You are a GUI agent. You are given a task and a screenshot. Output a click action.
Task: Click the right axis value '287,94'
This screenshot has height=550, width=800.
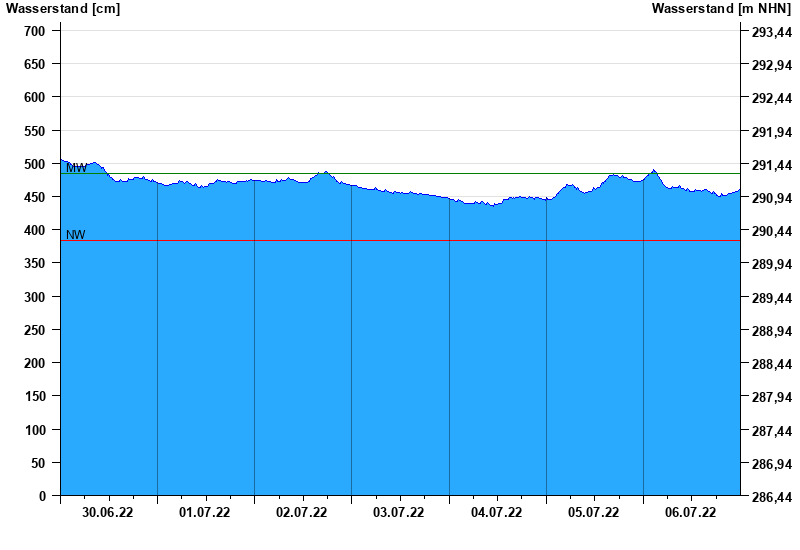coord(772,397)
